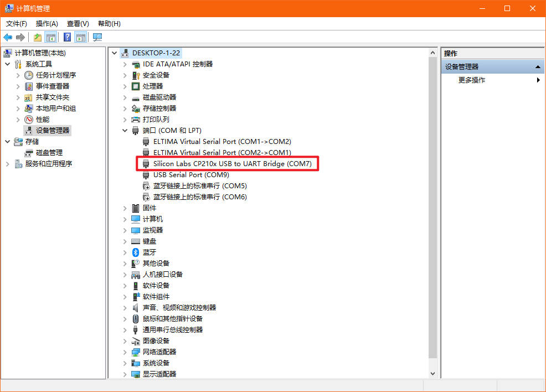Screen dimensions: 546x392
Task: Collapse the 设备管理器 actions section header arrow
Action: 537,66
